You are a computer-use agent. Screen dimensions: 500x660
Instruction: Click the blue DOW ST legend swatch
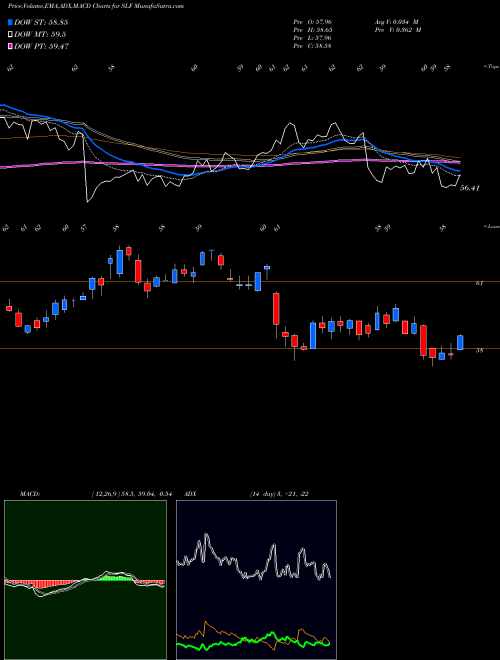click(11, 22)
